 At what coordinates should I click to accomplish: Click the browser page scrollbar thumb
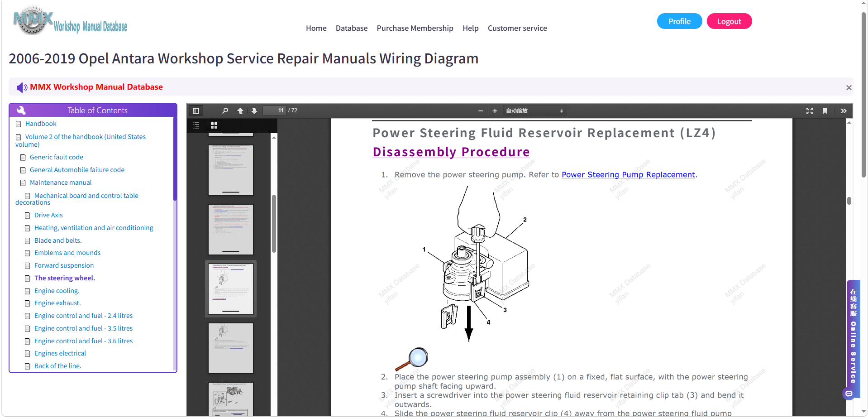coord(863,95)
